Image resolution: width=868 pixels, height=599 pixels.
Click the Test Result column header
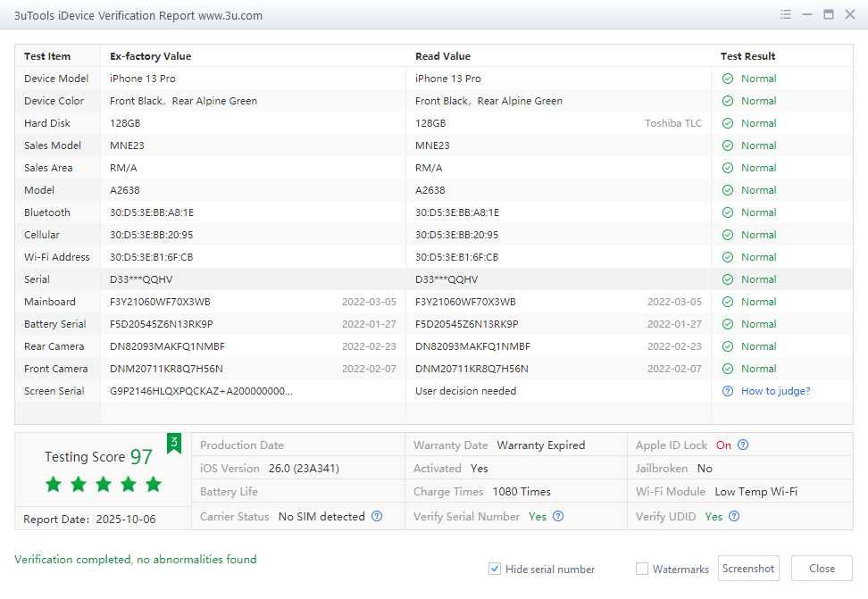coord(747,56)
